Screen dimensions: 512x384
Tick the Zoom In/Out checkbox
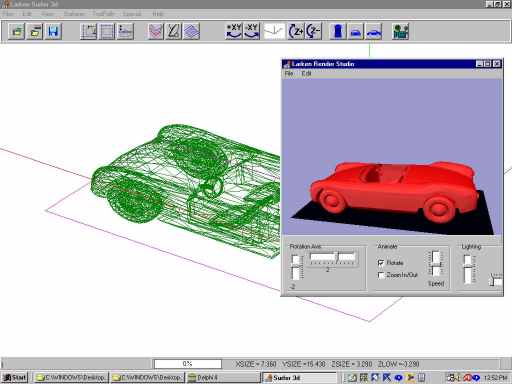click(381, 275)
